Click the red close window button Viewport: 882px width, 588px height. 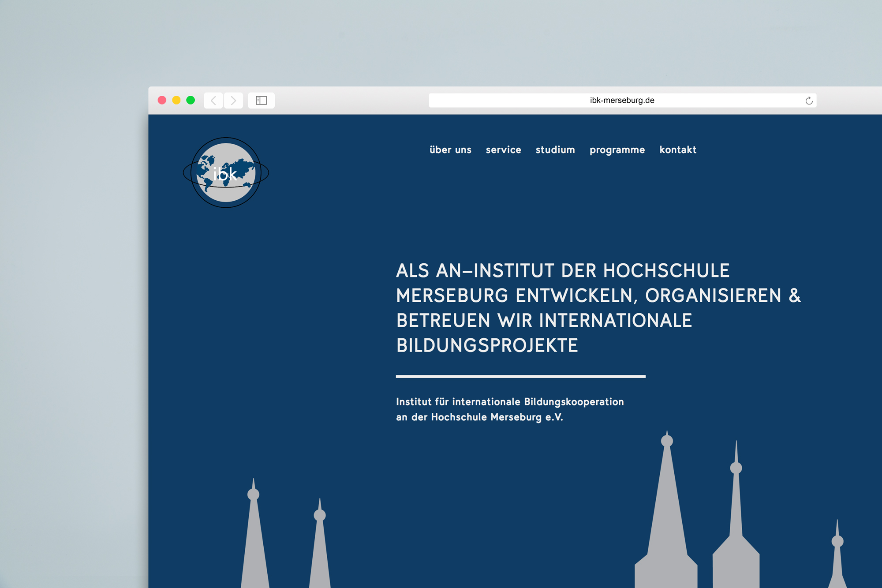(x=162, y=100)
